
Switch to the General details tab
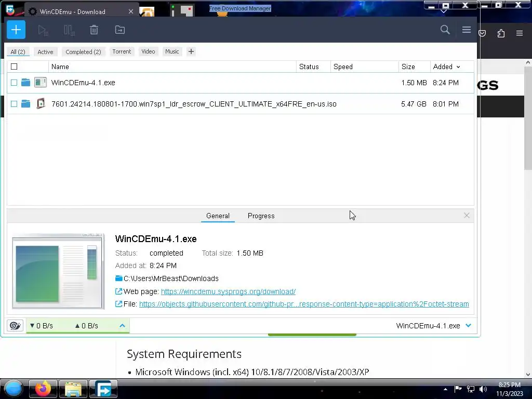(x=218, y=216)
